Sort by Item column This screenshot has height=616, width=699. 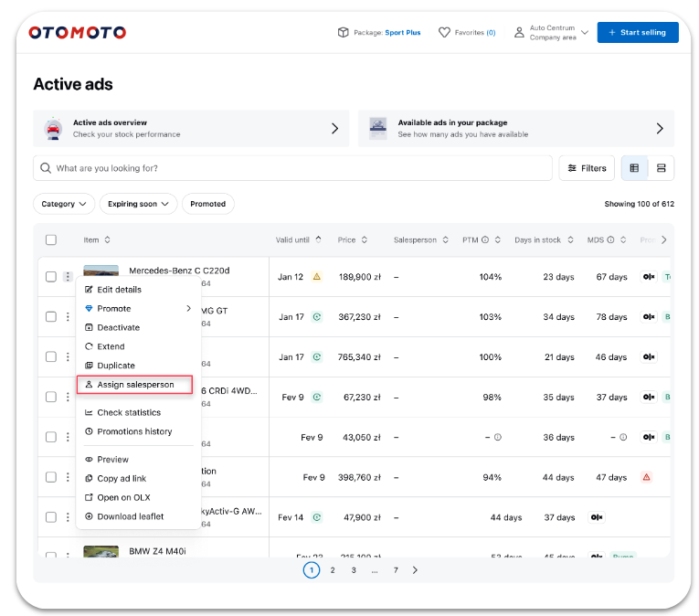107,239
